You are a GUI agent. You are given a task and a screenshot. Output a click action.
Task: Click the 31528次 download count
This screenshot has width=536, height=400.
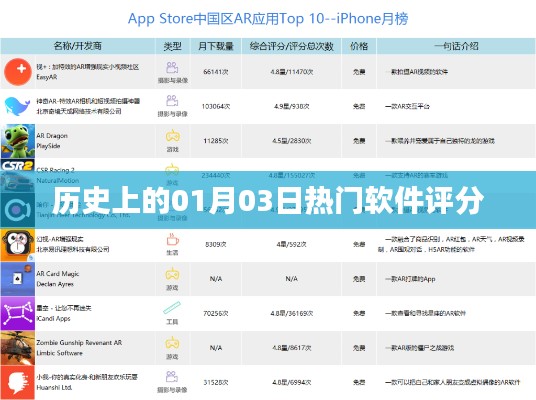coord(216,382)
